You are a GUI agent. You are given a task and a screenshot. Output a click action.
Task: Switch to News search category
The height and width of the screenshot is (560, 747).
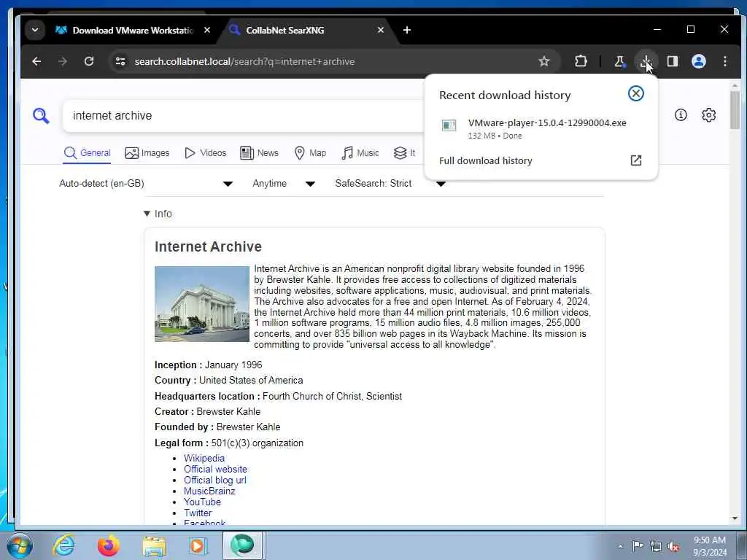pyautogui.click(x=259, y=153)
